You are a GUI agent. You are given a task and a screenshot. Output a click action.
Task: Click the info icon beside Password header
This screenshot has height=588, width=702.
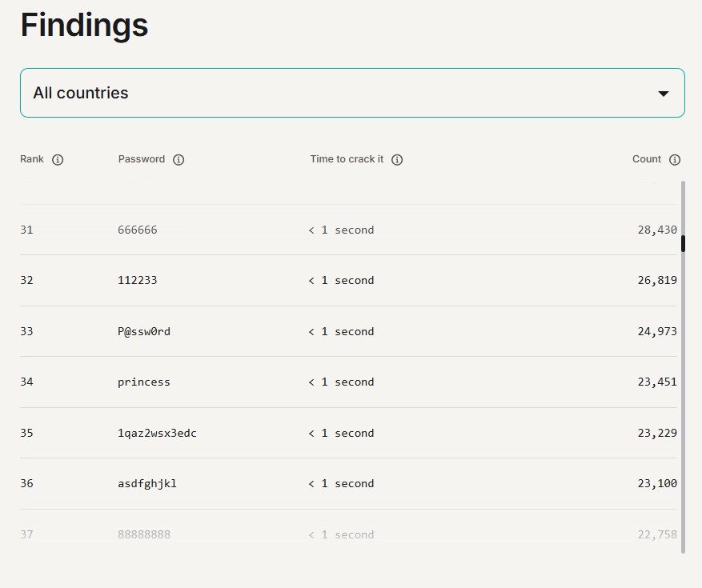coord(179,160)
